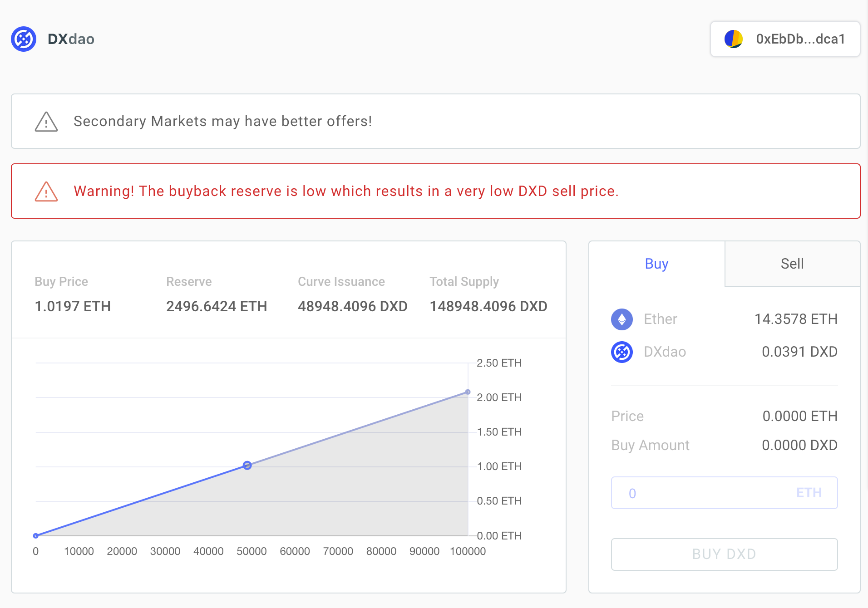Focus the ETH amount input field

(x=708, y=493)
